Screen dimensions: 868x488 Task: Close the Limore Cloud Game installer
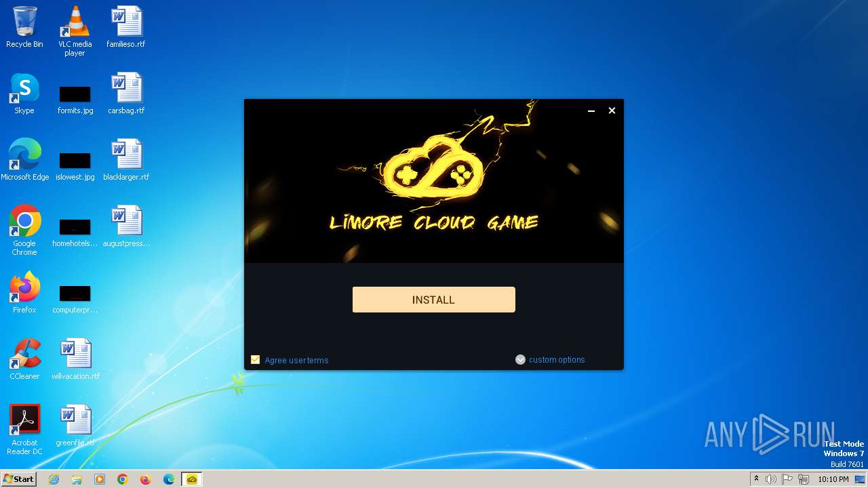pos(612,110)
